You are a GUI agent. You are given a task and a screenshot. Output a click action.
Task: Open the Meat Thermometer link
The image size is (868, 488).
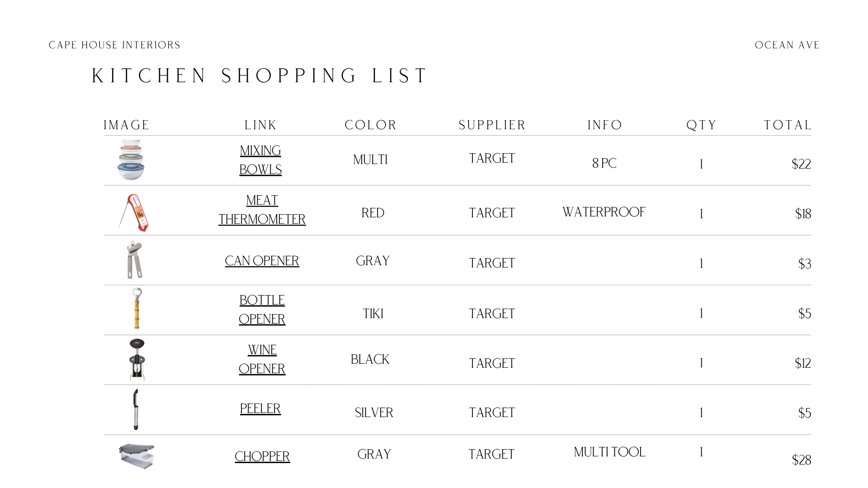click(262, 210)
